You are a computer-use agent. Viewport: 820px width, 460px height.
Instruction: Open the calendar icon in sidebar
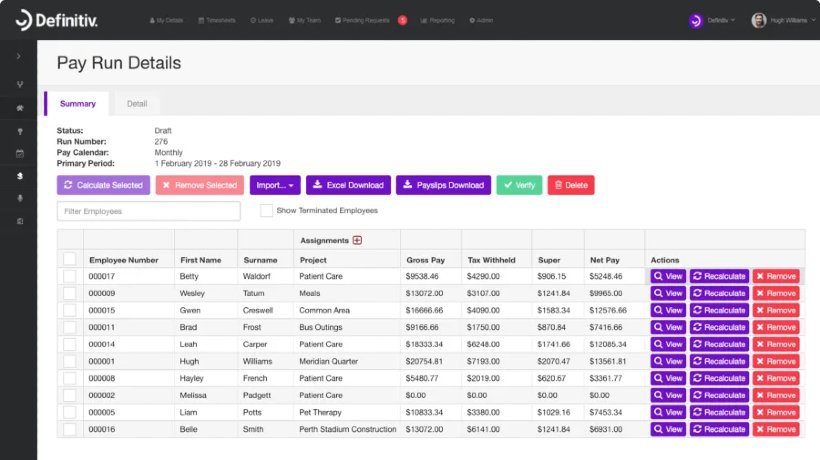(18, 153)
